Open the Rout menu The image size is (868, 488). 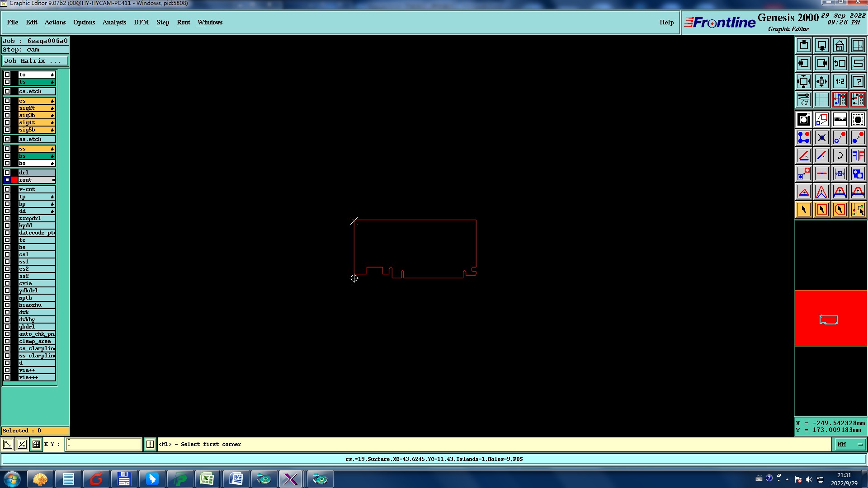[x=183, y=22]
